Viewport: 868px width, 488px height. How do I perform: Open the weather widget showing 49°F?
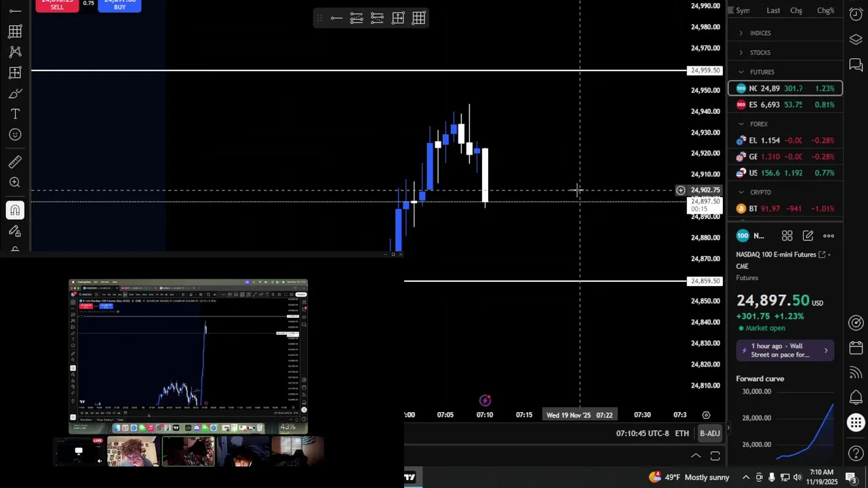[689, 477]
